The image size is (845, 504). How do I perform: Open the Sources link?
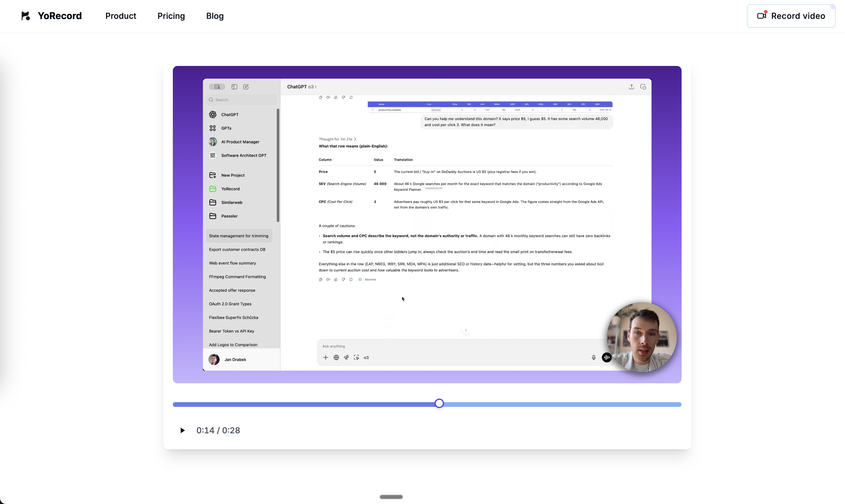pos(367,279)
